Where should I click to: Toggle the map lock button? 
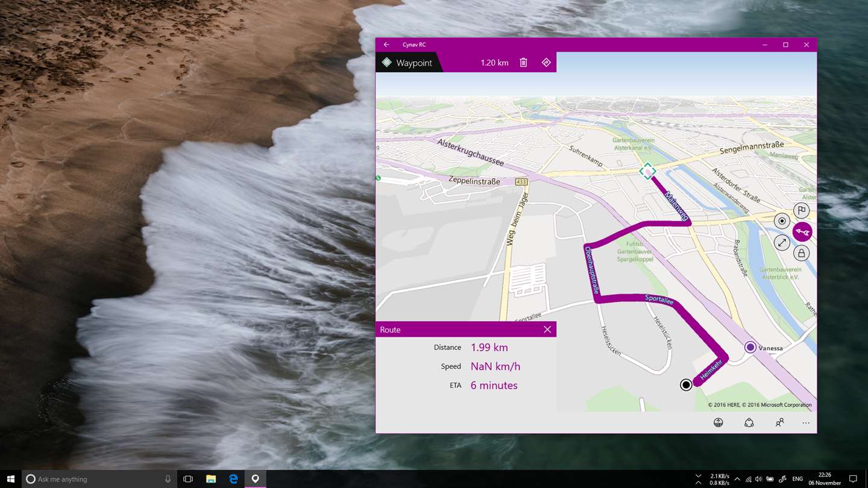click(801, 253)
